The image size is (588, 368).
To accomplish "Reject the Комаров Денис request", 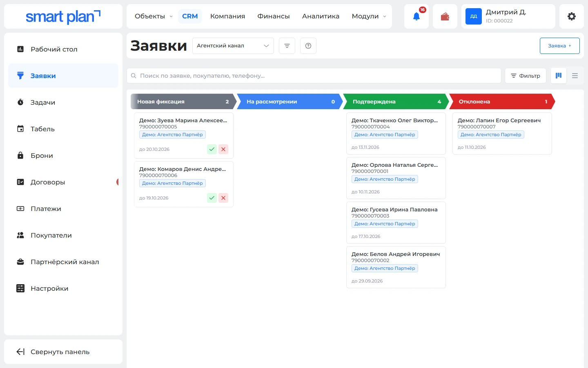I will 223,198.
